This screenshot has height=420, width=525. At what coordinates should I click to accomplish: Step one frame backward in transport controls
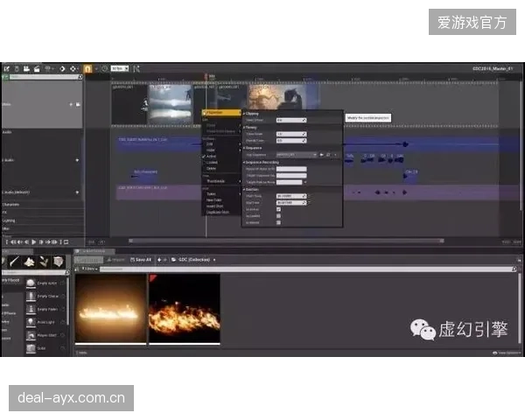coord(27,241)
